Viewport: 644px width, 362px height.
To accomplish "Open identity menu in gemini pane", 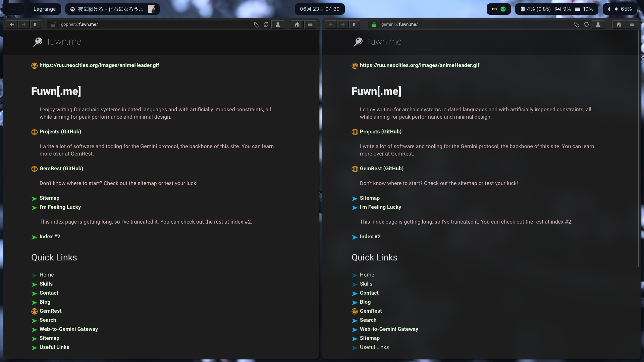I will tap(598, 24).
